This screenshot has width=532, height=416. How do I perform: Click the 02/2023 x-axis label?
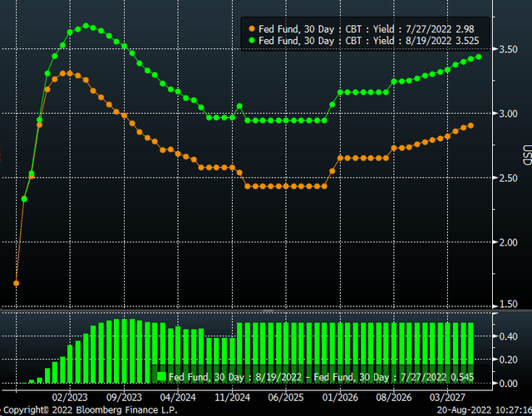coord(70,397)
